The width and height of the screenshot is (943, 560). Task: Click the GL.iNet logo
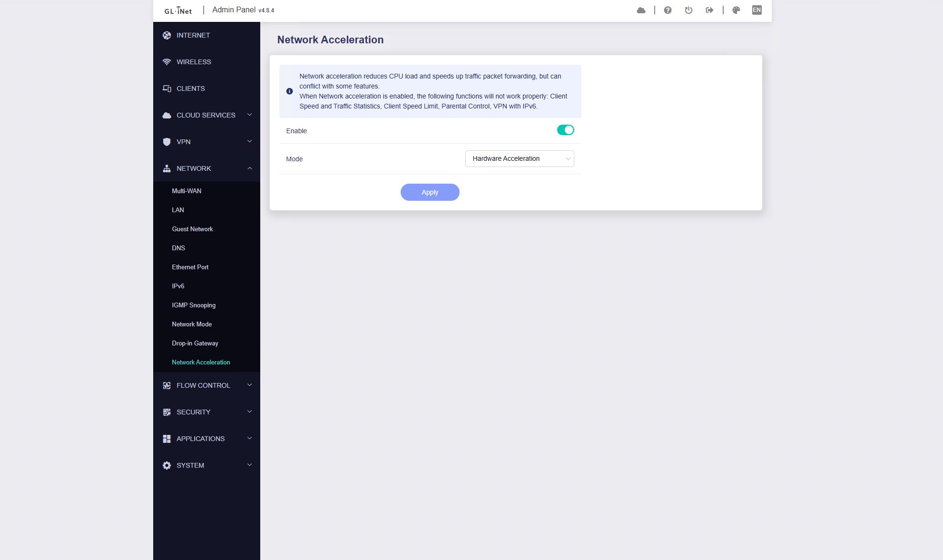[178, 10]
